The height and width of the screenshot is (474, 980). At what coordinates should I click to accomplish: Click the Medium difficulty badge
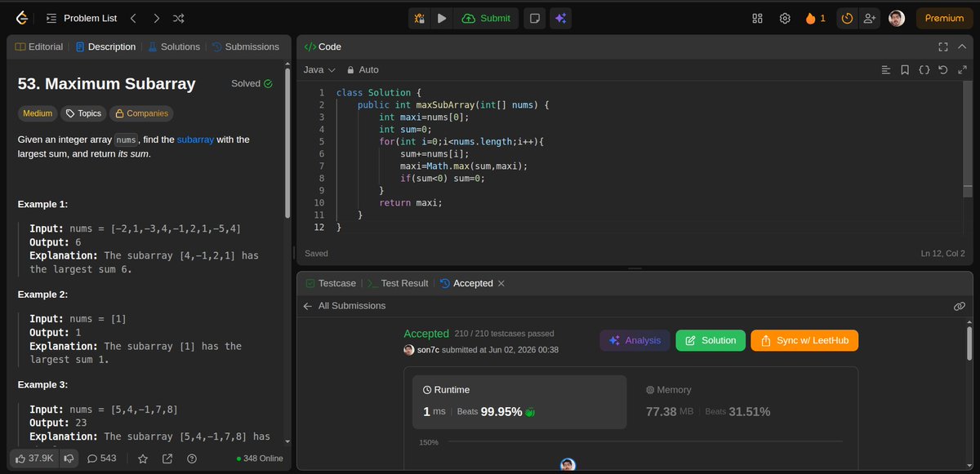coord(38,113)
